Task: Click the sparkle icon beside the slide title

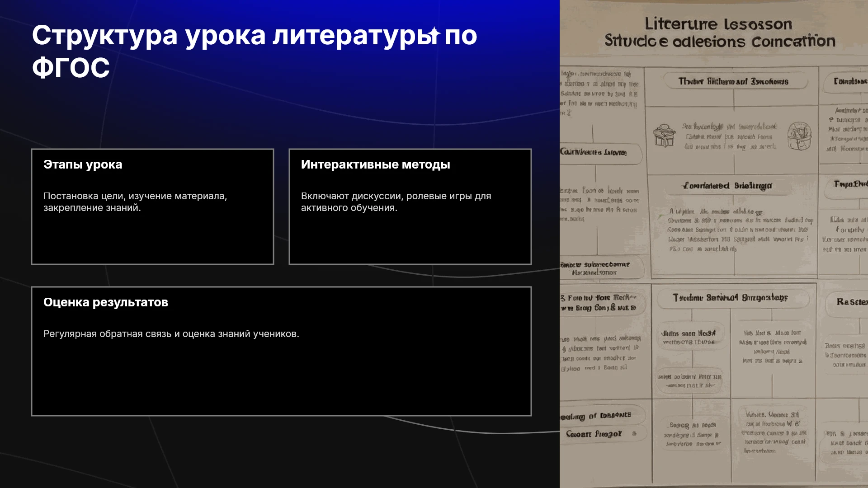Action: pos(434,33)
